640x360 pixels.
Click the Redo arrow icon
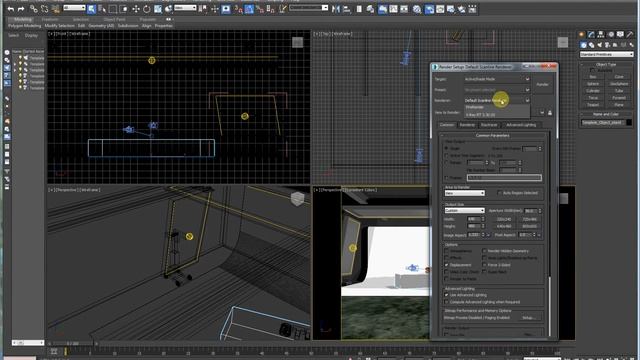point(21,9)
